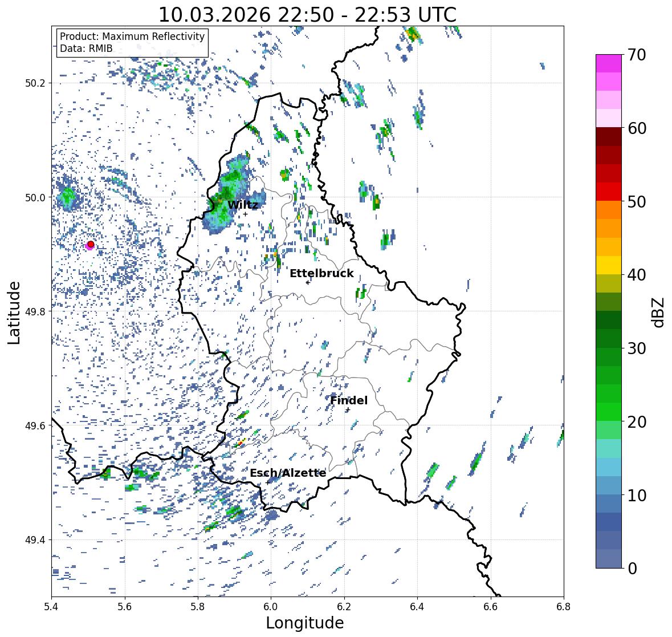
Task: Click the cross marker beneath the Wiltz label
Action: tap(245, 214)
